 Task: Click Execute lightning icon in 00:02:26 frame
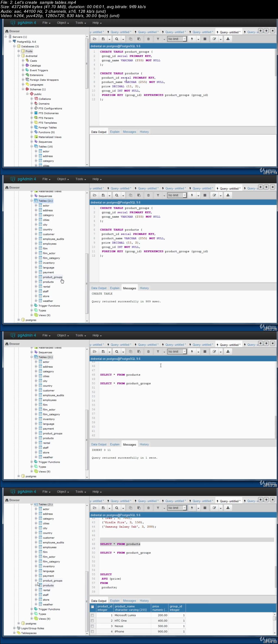click(x=192, y=195)
